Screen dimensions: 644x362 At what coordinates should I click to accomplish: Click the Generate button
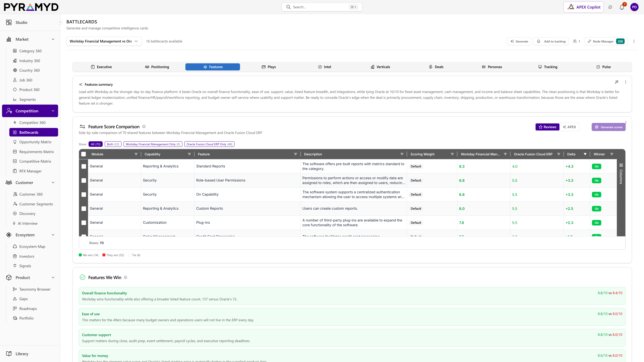[x=519, y=41]
